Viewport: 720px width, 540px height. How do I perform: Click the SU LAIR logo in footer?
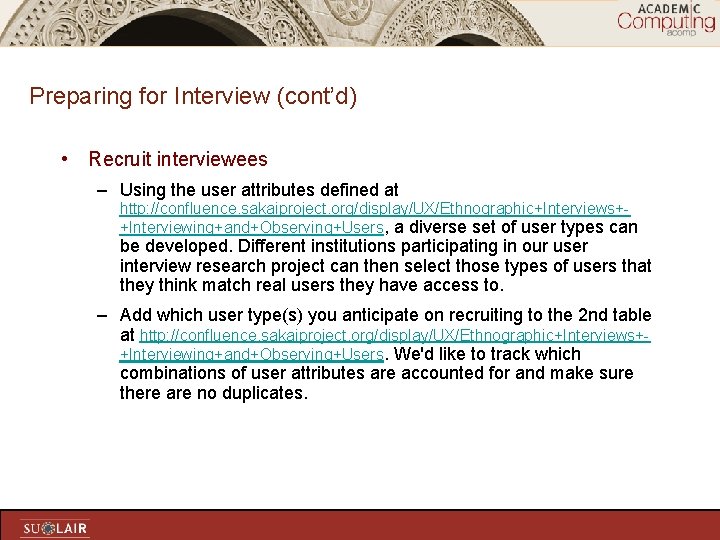pos(55,529)
